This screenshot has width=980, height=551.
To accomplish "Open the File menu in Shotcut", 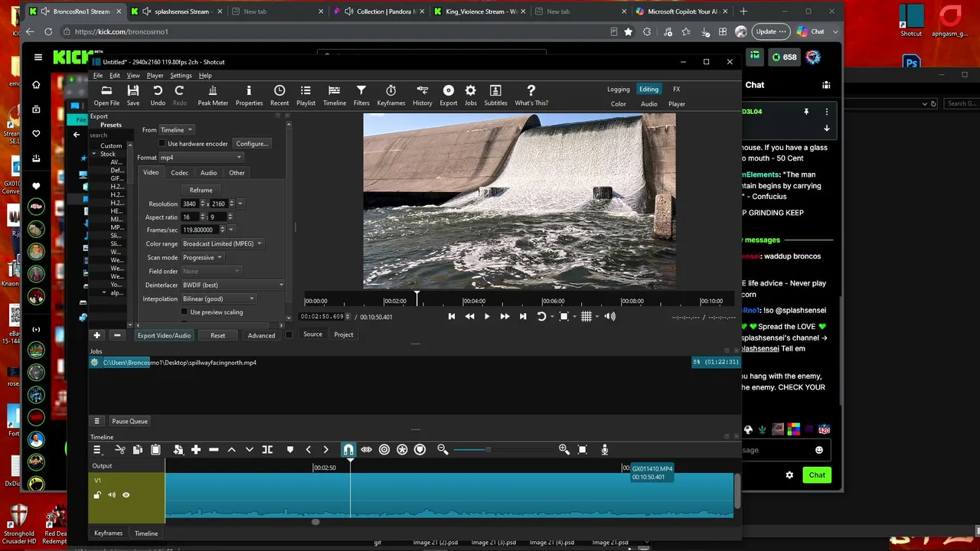I will 98,76.
